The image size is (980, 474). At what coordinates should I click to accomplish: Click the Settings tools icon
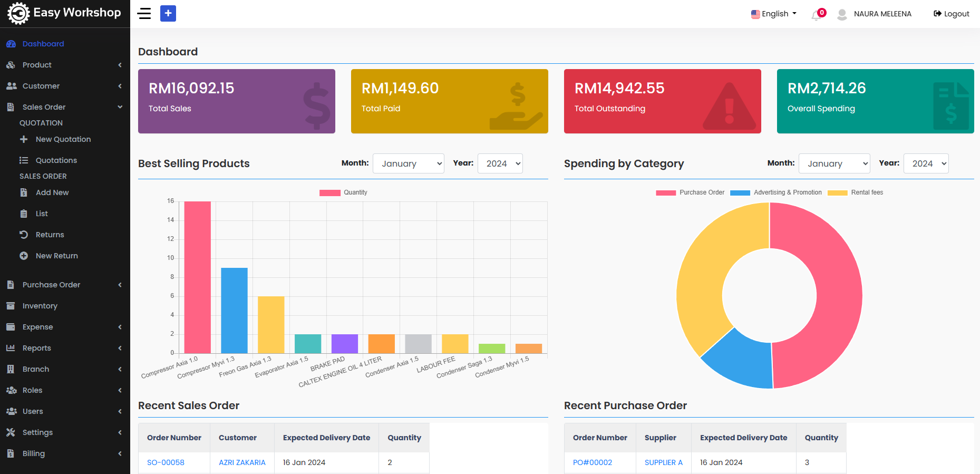click(x=11, y=432)
